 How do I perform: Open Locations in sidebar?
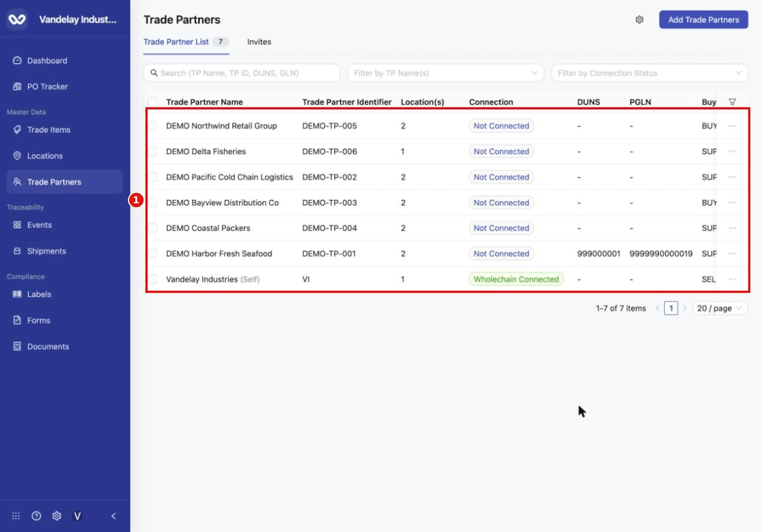click(64, 156)
